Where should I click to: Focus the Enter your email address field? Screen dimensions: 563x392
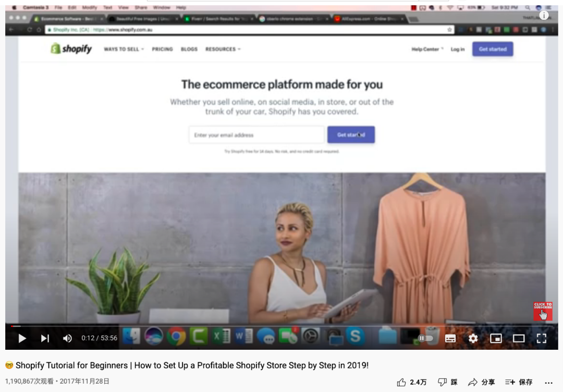click(256, 135)
